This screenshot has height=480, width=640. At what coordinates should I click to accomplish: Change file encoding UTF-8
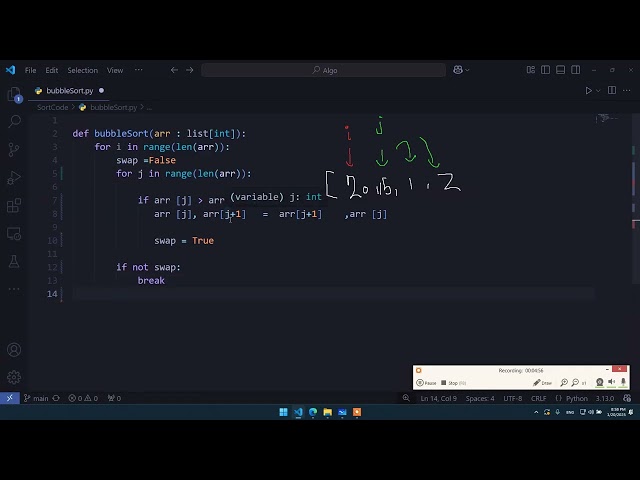513,398
